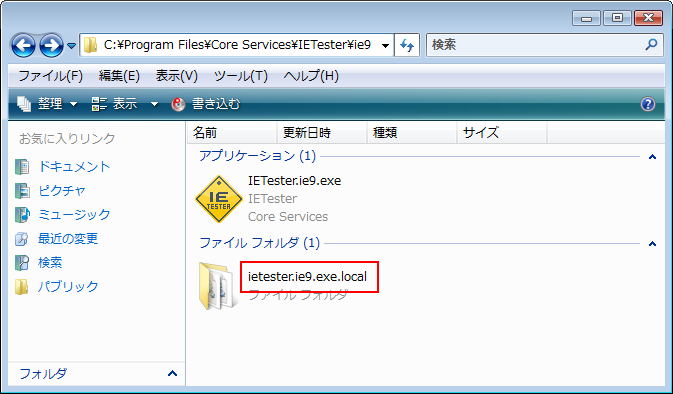
Task: Click the ミュージック sidebar icon
Action: [x=22, y=215]
